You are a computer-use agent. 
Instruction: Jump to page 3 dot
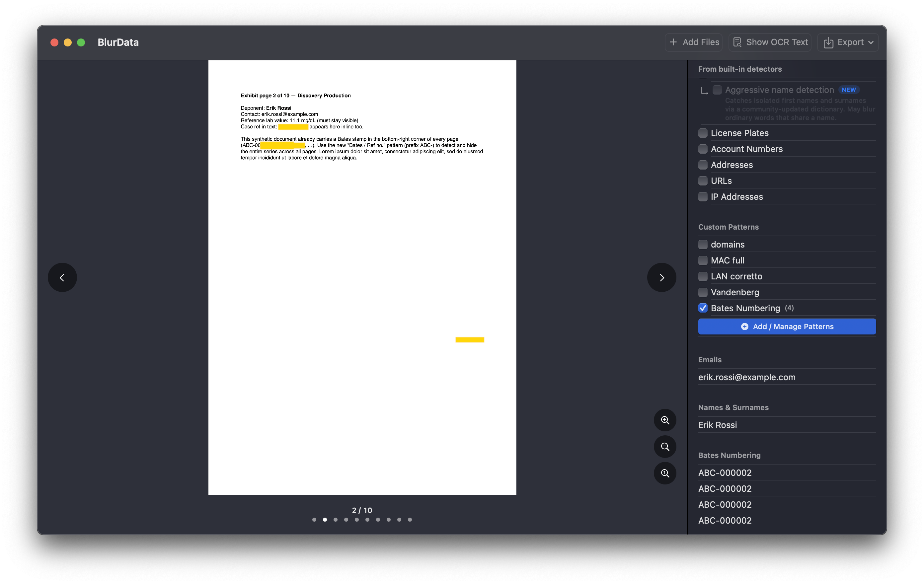tap(335, 520)
